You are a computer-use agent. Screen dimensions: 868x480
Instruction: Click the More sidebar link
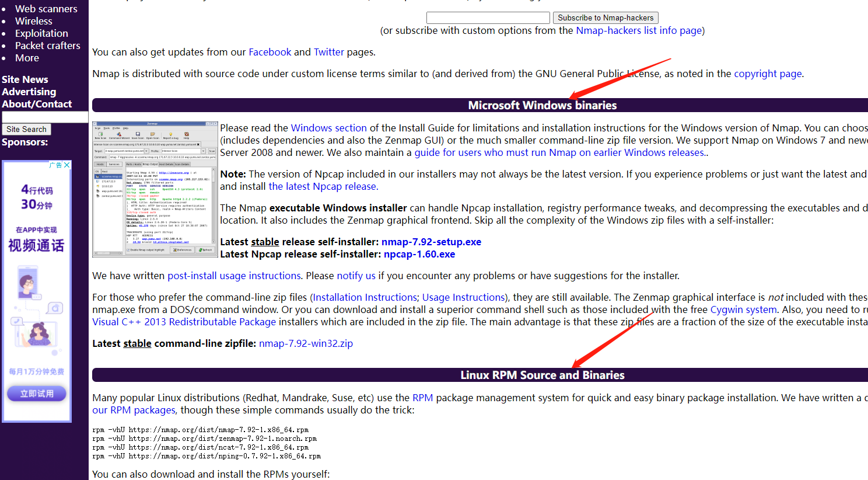(27, 58)
